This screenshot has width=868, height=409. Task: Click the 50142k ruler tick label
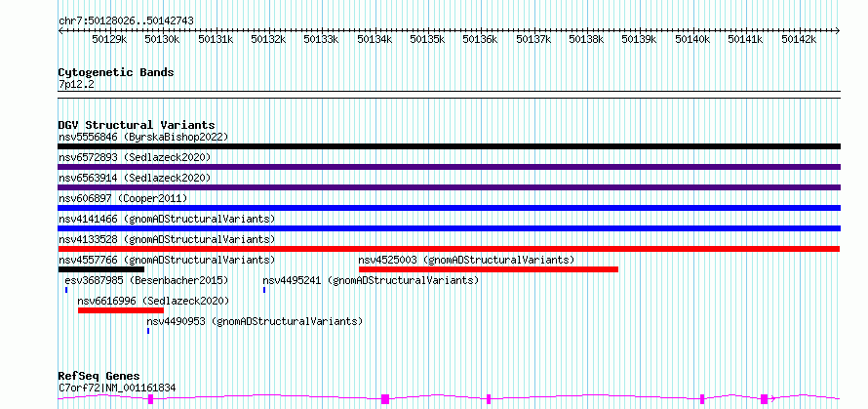point(799,39)
